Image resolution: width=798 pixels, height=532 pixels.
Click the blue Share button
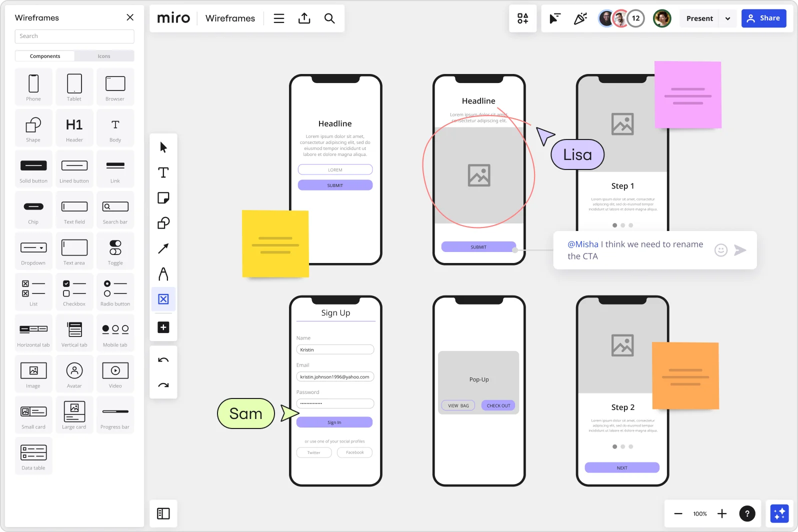click(763, 18)
